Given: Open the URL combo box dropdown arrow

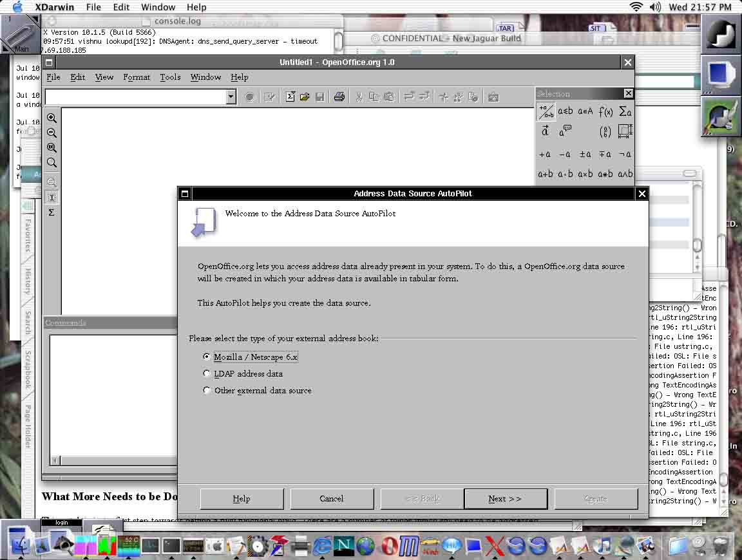Looking at the screenshot, I should (x=231, y=97).
